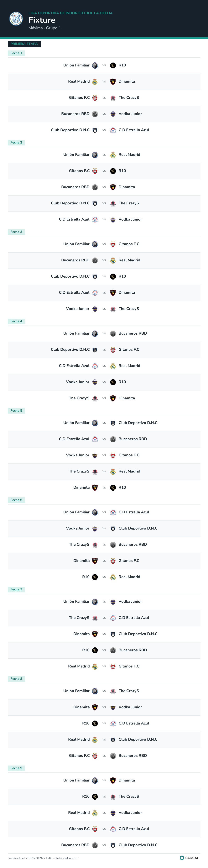Screen dimensions: 208x868
Task: Click Vodka Junior crest in Fecha 1
Action: pyautogui.click(x=113, y=114)
